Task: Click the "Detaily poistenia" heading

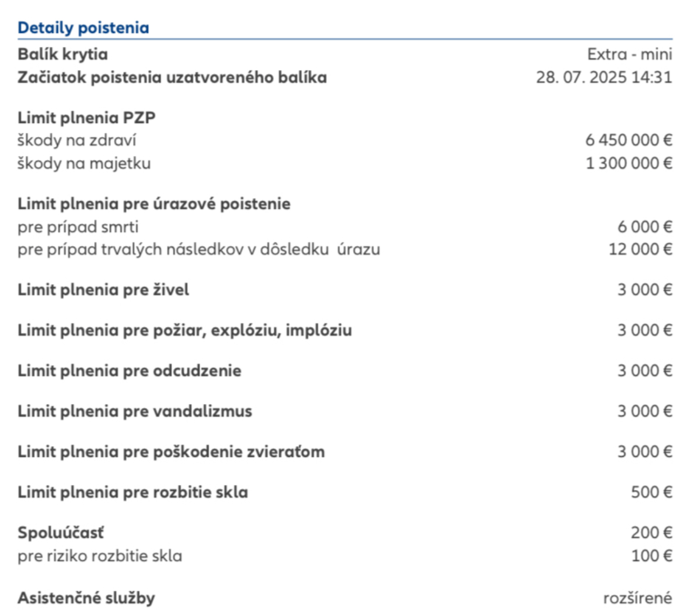Action: [83, 28]
